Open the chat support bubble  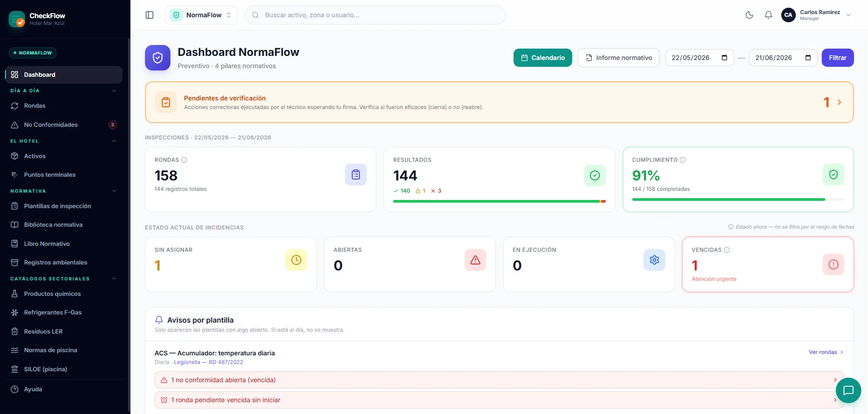point(848,390)
